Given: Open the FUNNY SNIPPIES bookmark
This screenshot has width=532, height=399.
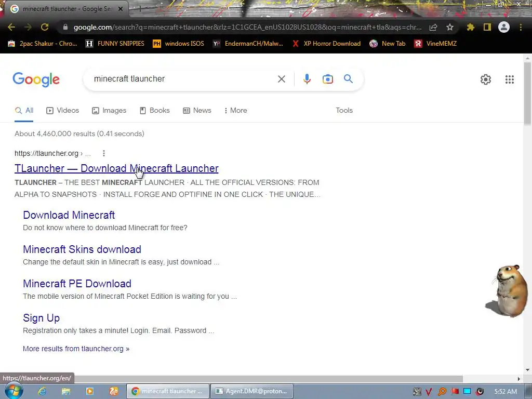Looking at the screenshot, I should click(x=115, y=44).
